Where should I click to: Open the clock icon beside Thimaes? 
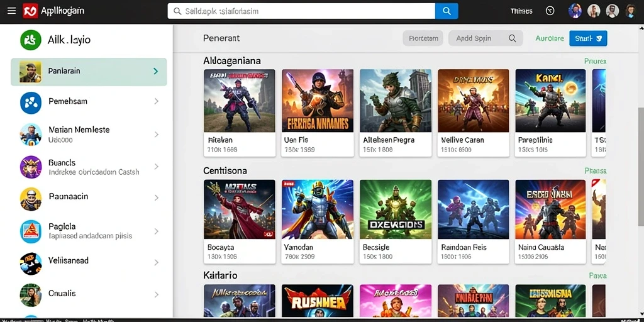coord(550,11)
